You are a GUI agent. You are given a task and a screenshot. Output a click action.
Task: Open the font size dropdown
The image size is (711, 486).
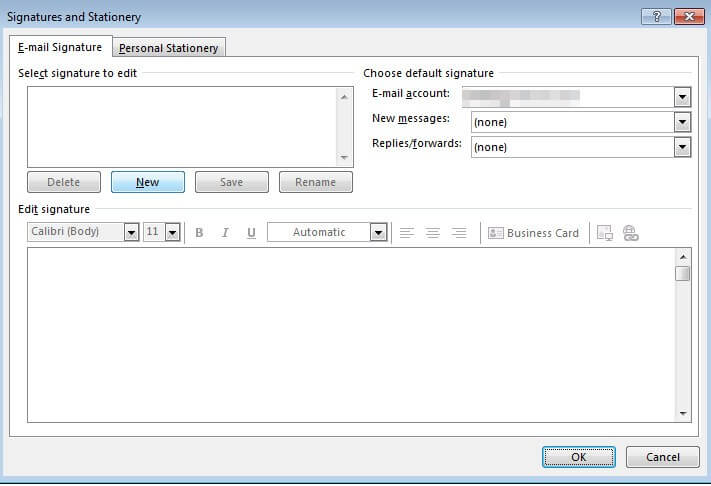172,233
